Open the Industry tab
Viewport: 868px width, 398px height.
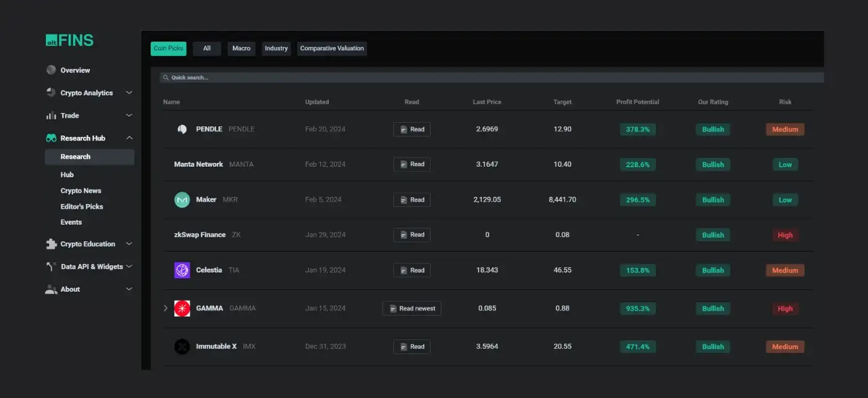(276, 48)
